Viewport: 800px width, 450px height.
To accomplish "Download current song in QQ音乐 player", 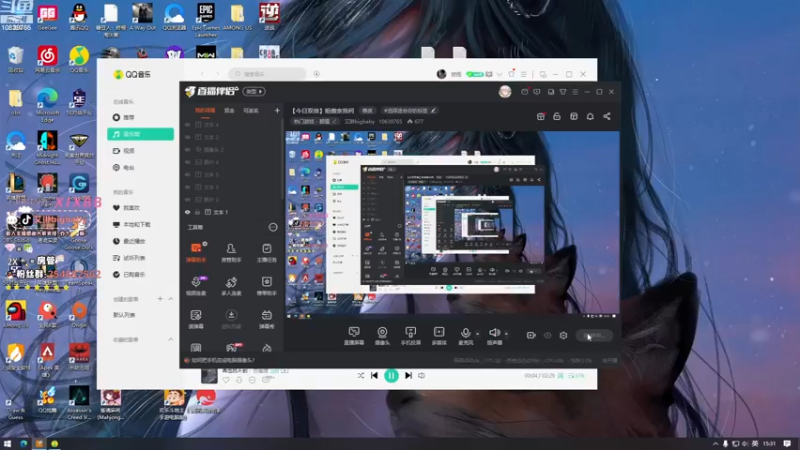I will (239, 380).
